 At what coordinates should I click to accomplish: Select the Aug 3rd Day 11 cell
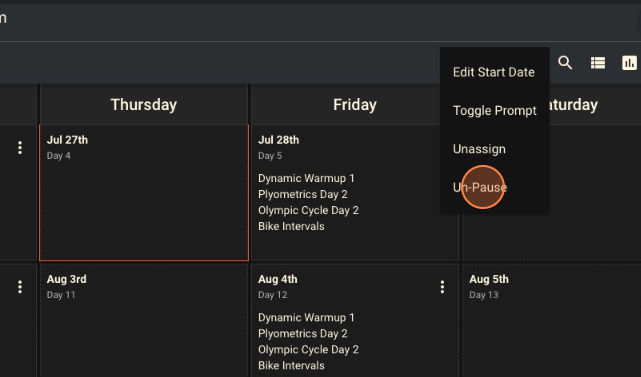click(144, 321)
